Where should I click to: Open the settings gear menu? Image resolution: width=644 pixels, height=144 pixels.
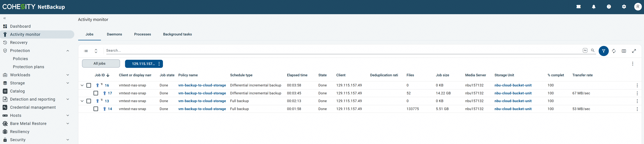tap(624, 7)
